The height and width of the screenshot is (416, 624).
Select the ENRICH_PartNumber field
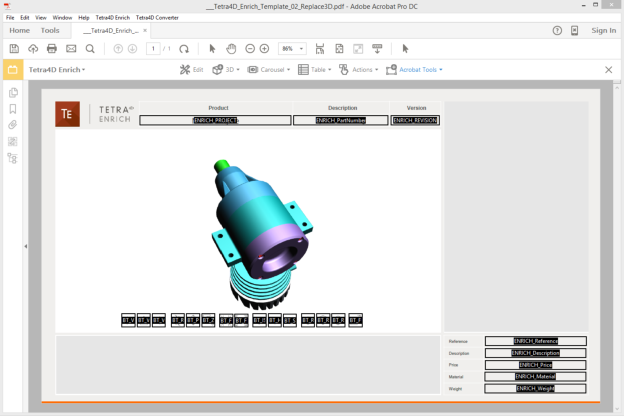[x=341, y=120]
